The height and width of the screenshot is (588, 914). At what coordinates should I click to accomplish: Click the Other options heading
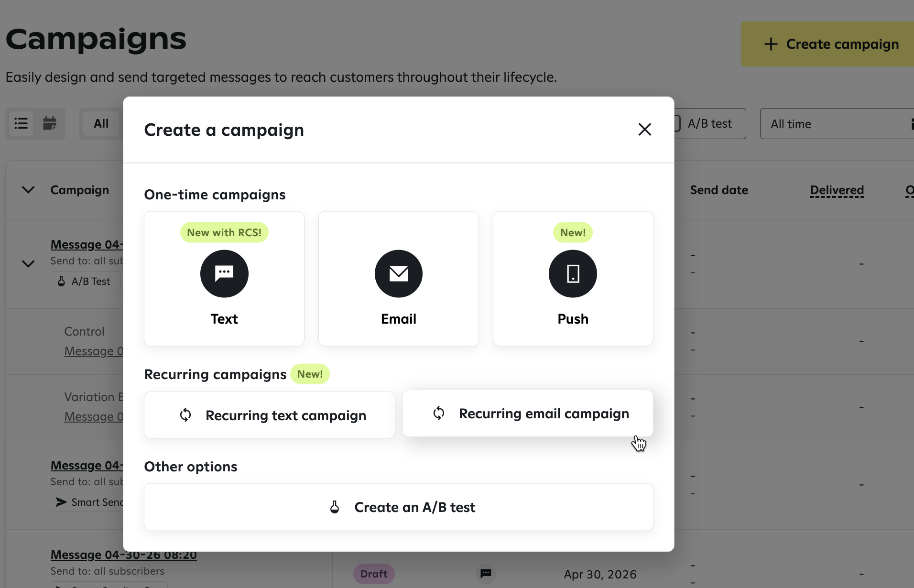click(191, 467)
